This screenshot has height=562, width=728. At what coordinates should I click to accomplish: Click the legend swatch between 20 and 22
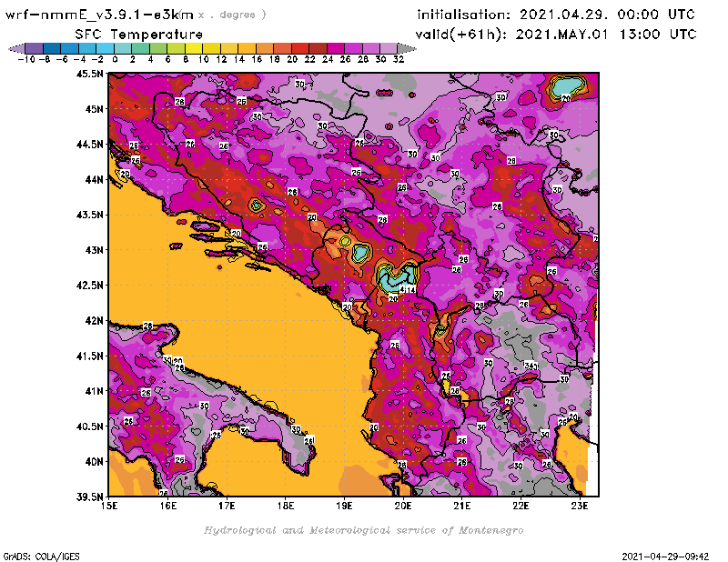coord(300,48)
